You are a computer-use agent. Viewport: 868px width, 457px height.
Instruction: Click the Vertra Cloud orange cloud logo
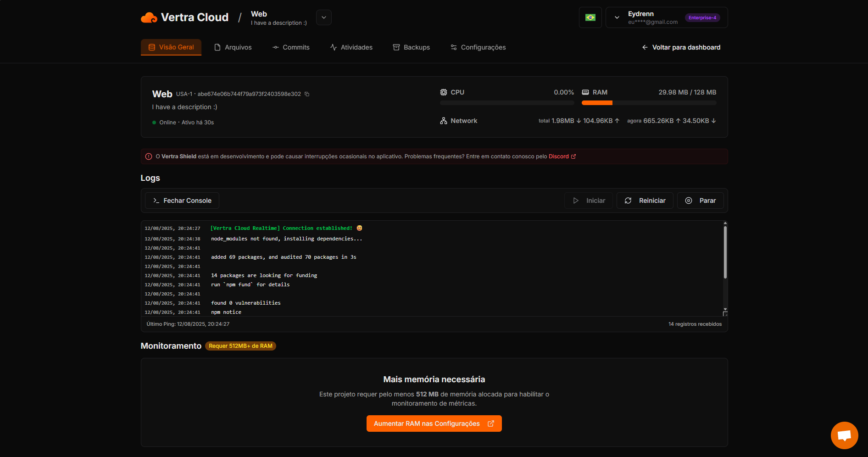(149, 17)
